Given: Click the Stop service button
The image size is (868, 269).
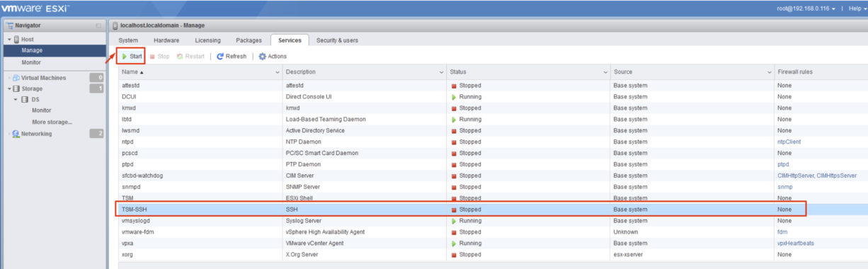Looking at the screenshot, I should [159, 57].
